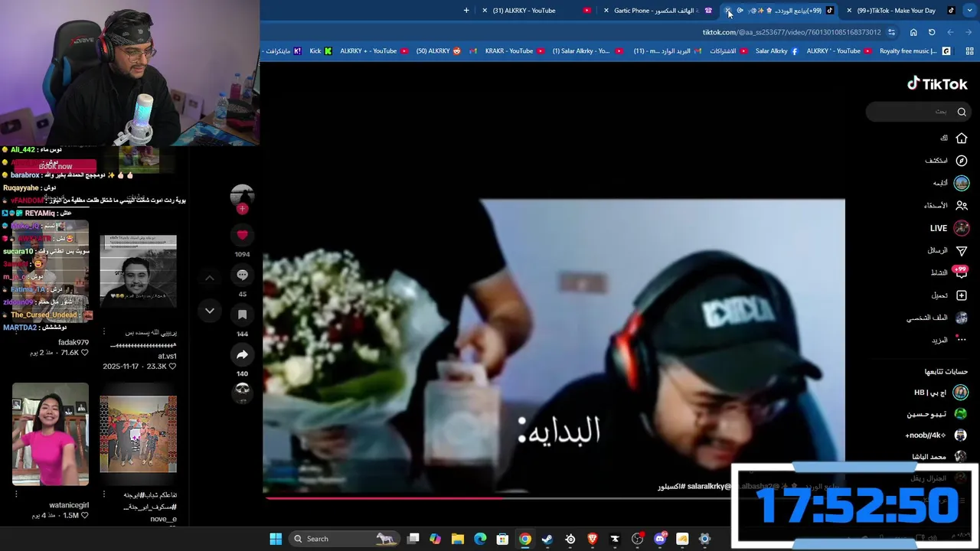980x551 pixels.
Task: Open the creator avatar above like button
Action: click(242, 195)
